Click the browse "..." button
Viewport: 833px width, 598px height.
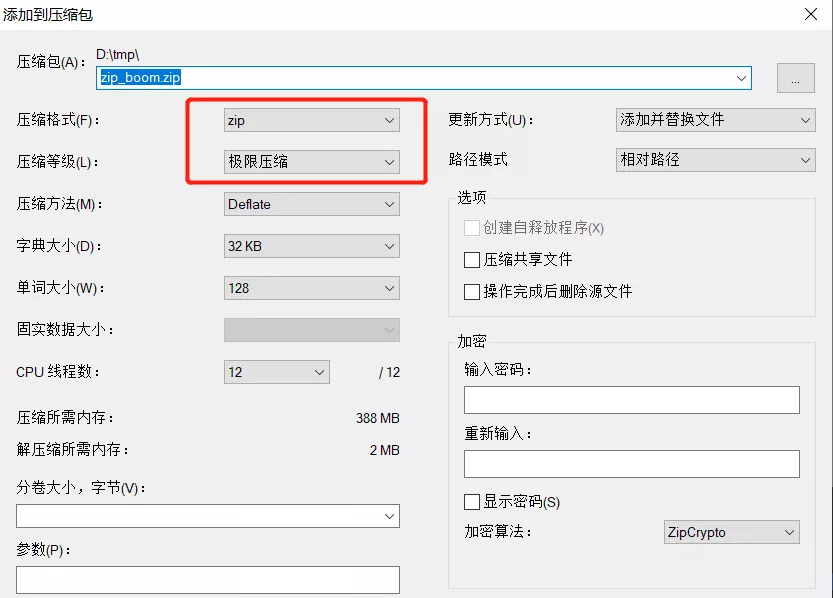[x=795, y=78]
